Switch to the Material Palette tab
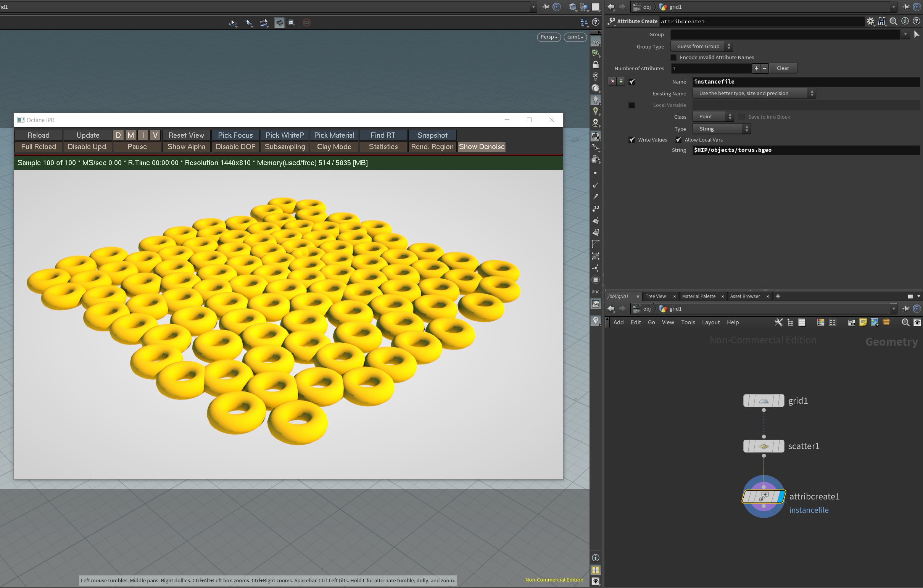The width and height of the screenshot is (923, 588). point(698,296)
